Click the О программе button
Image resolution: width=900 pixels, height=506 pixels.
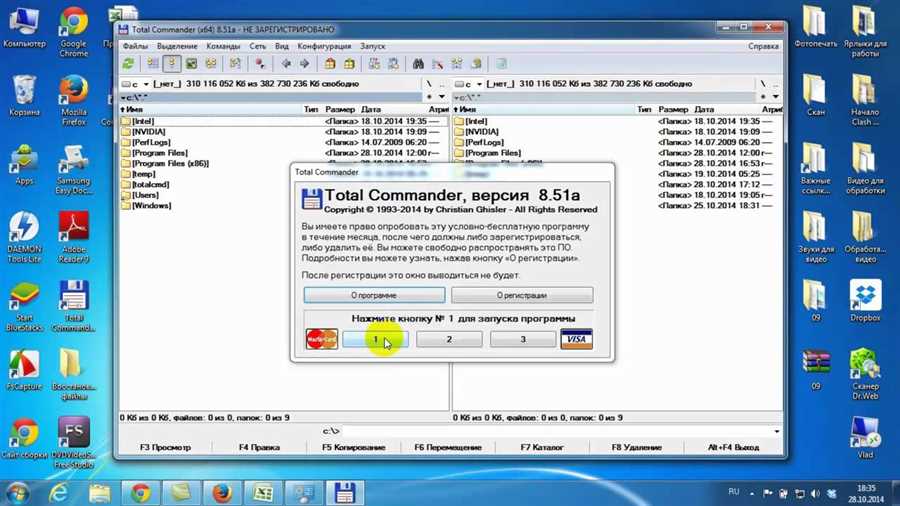374,295
